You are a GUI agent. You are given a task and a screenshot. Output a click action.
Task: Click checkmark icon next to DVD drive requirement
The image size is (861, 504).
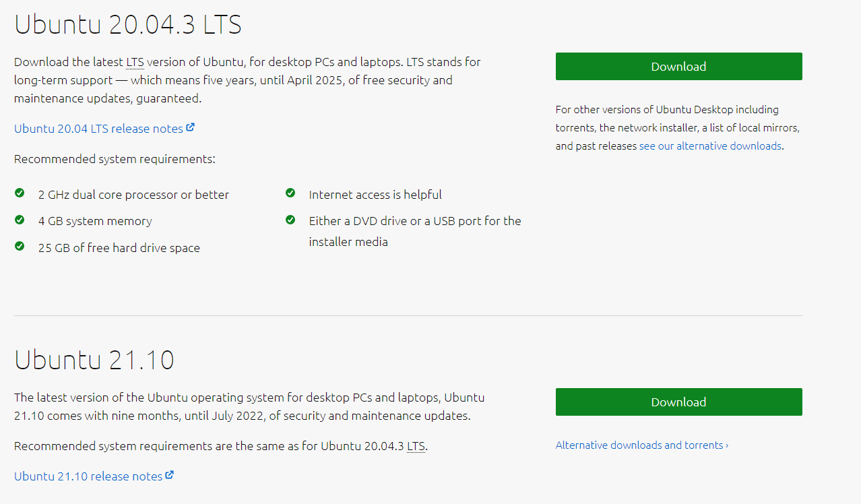tap(290, 220)
